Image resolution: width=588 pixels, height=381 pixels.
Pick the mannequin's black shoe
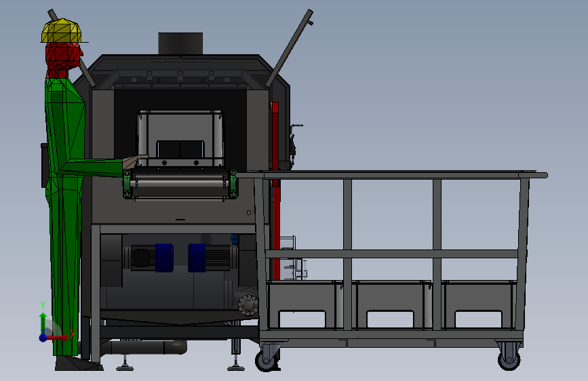coord(78,363)
